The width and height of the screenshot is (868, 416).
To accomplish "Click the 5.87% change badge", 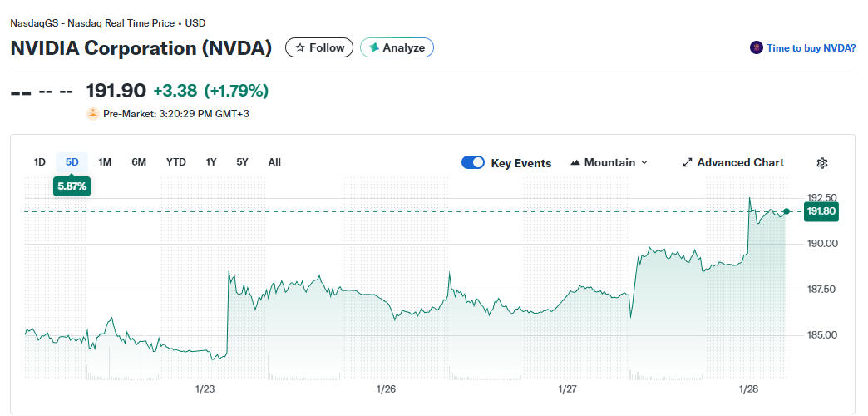I will coord(72,186).
